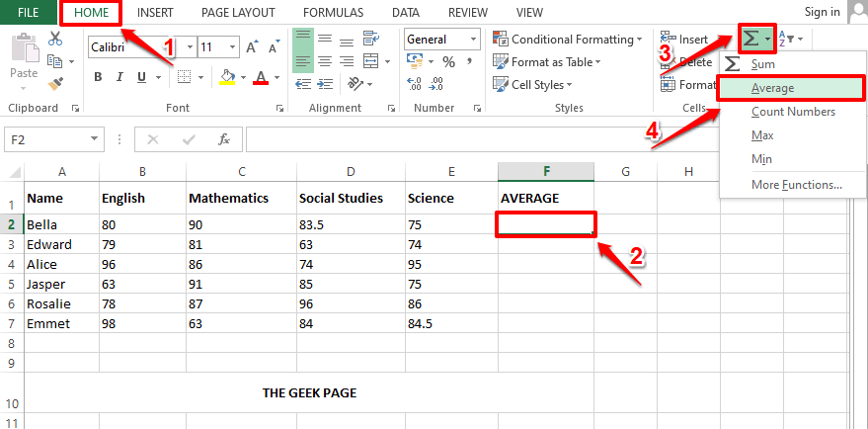The width and height of the screenshot is (868, 429).
Task: Click the Insert Function fx icon
Action: click(223, 139)
